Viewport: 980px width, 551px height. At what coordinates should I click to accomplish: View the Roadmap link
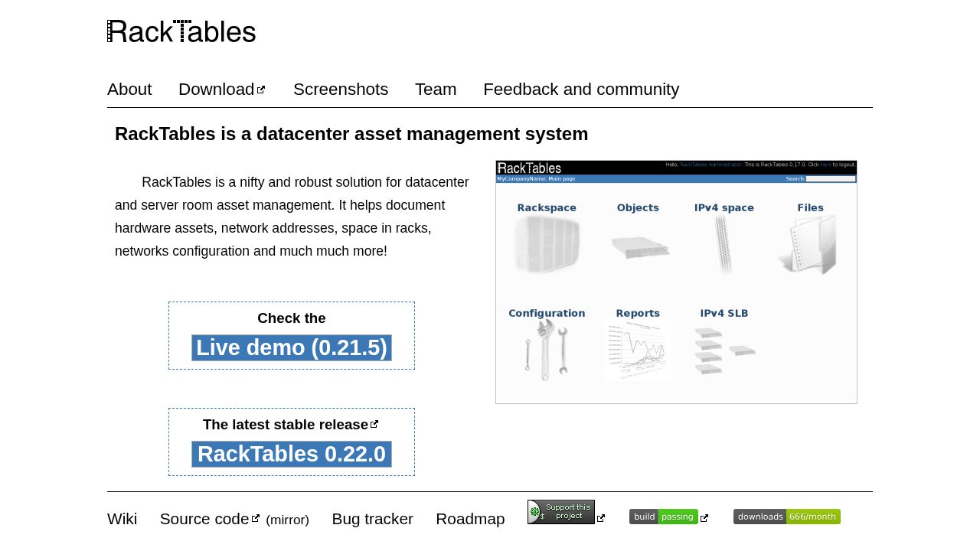tap(470, 519)
